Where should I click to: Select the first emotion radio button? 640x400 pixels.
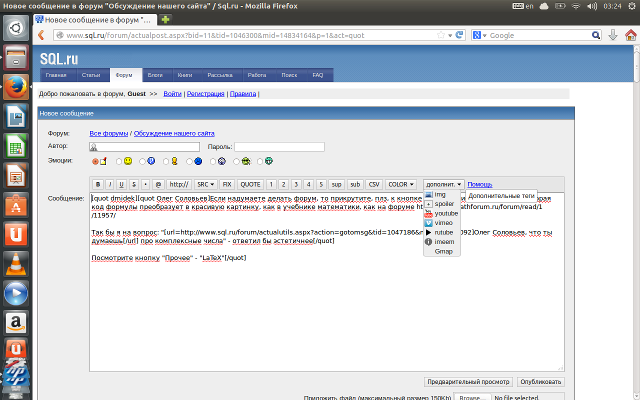[95, 161]
